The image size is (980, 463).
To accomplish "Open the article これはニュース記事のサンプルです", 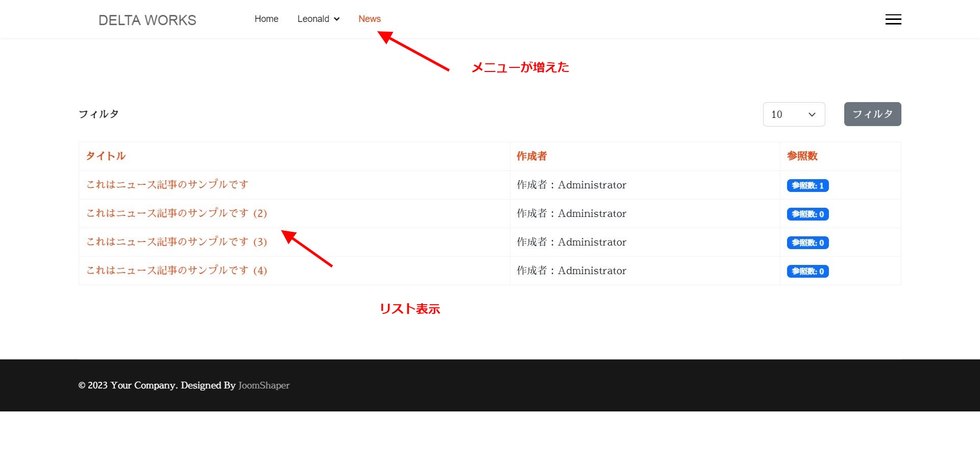I will pyautogui.click(x=167, y=185).
